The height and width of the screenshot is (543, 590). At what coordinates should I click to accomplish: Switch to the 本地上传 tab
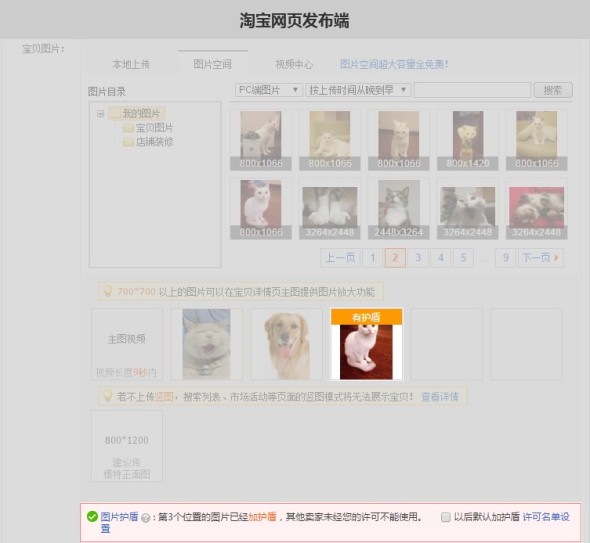131,64
